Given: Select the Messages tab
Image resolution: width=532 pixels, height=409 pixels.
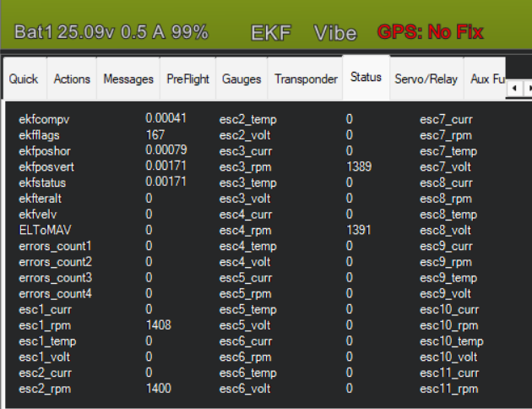Looking at the screenshot, I should (x=128, y=79).
